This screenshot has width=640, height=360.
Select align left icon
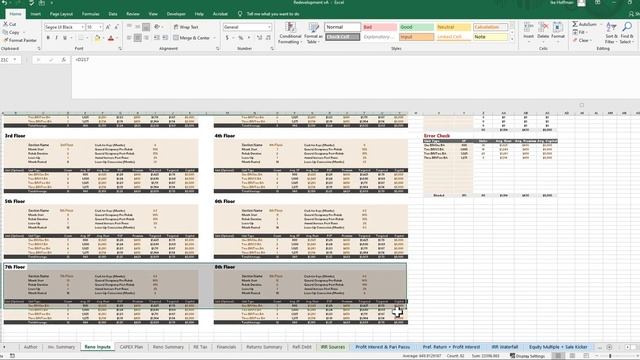click(129, 38)
